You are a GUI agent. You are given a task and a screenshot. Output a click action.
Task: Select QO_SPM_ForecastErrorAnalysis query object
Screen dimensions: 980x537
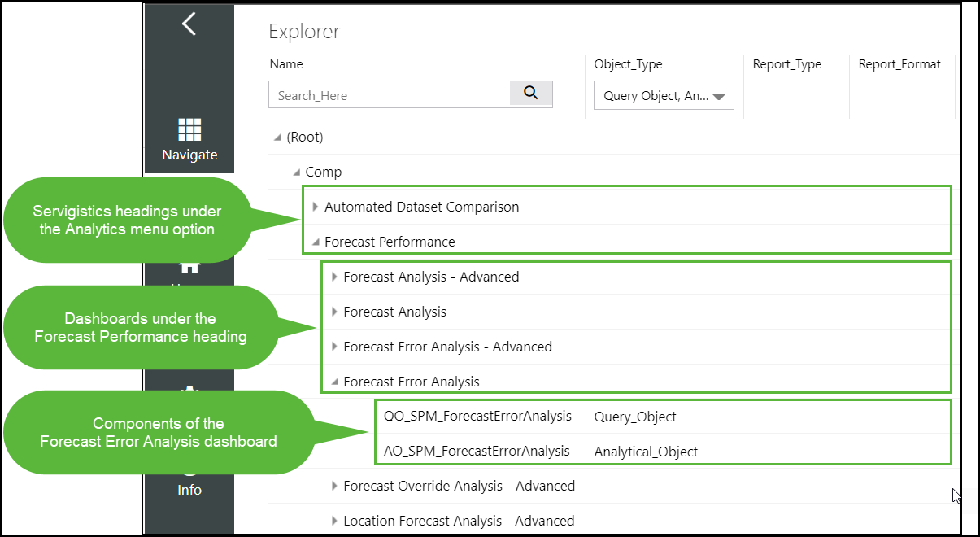point(477,417)
